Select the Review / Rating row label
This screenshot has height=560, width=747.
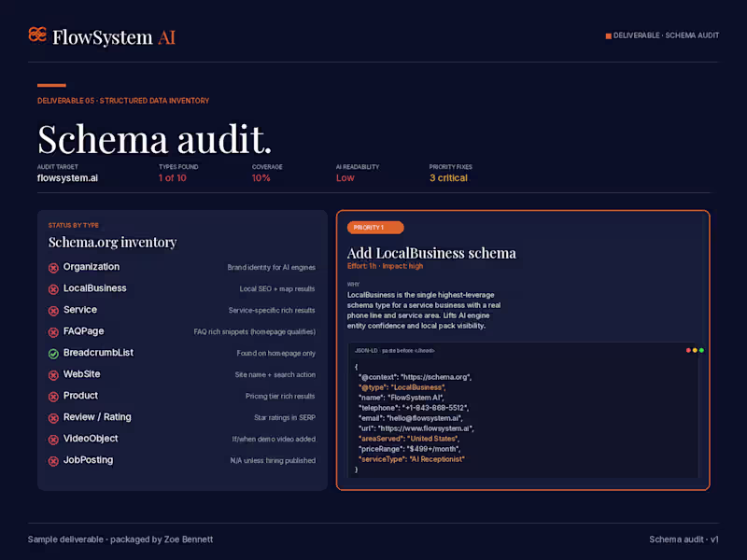point(97,417)
